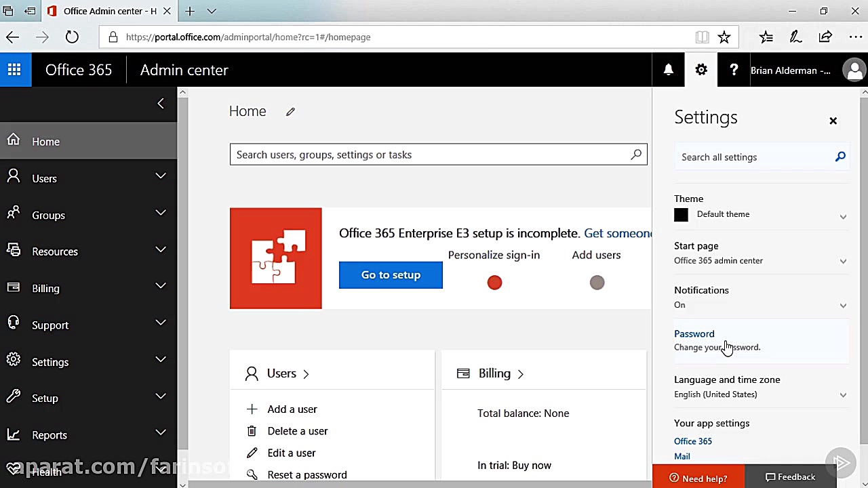Expand the Users section in sidebar
This screenshot has width=868, height=488.
[x=161, y=176]
